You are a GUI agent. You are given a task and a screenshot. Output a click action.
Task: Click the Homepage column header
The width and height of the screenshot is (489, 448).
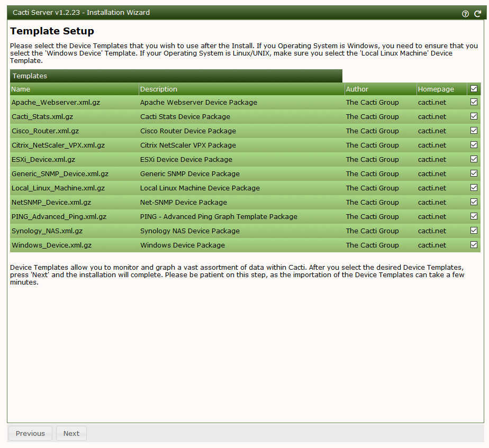coord(441,89)
